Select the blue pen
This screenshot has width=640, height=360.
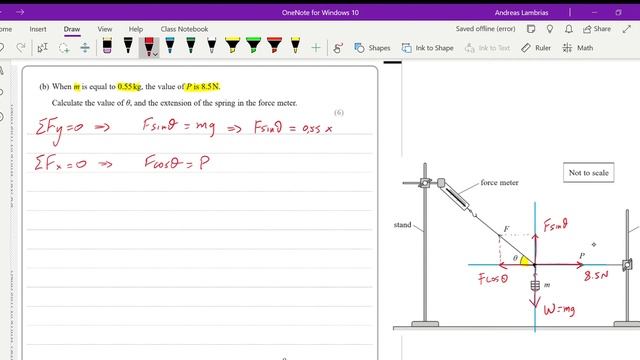click(170, 46)
